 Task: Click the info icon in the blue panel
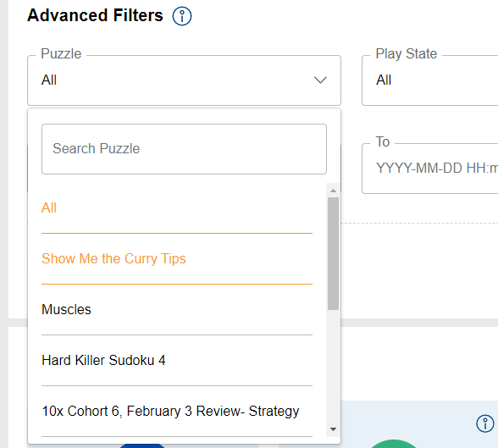click(x=485, y=423)
